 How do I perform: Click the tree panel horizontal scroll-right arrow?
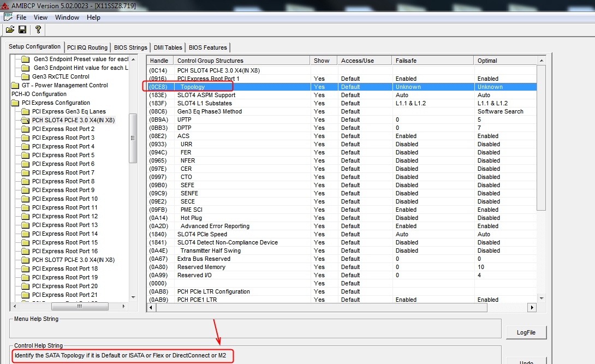point(124,306)
